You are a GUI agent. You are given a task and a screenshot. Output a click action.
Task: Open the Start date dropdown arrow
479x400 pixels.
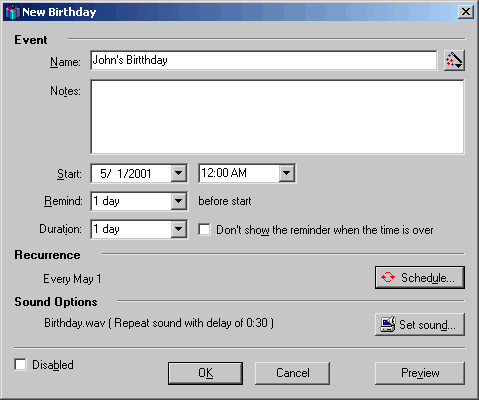(x=179, y=173)
